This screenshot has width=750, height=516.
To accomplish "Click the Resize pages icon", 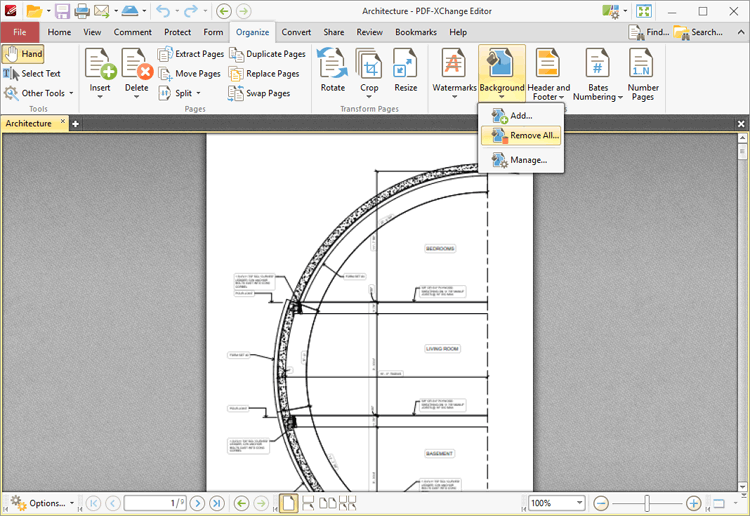I will (x=405, y=71).
